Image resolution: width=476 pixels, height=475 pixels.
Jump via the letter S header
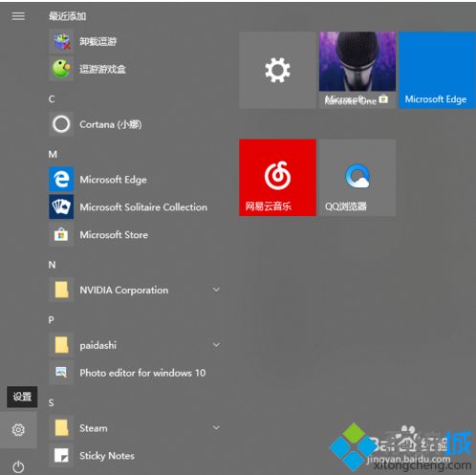pos(51,402)
